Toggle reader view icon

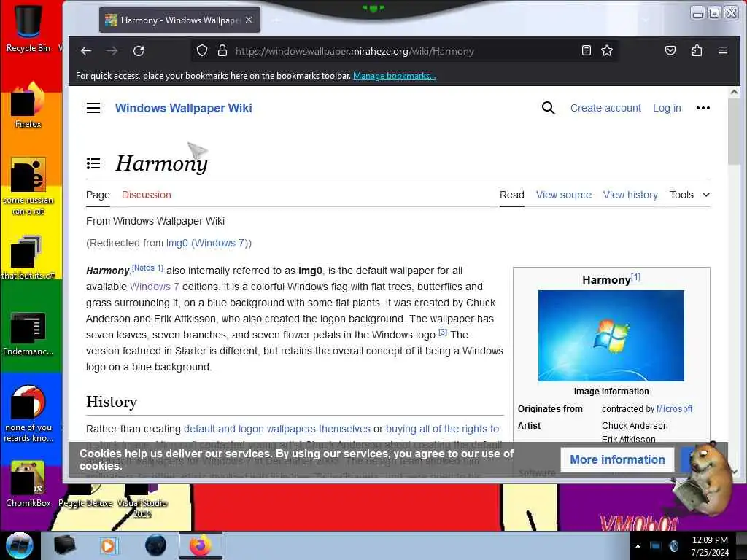(x=587, y=50)
